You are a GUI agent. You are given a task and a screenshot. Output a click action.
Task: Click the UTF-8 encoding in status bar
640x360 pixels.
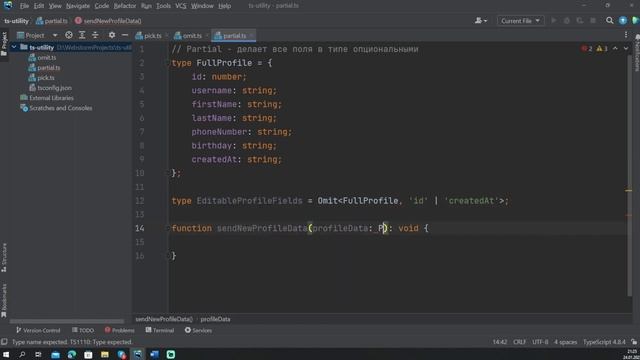click(x=540, y=342)
